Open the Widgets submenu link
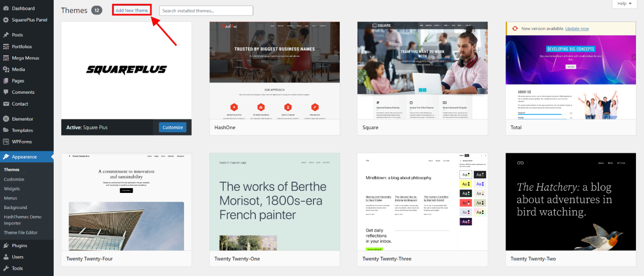The width and height of the screenshot is (644, 276). [x=12, y=189]
